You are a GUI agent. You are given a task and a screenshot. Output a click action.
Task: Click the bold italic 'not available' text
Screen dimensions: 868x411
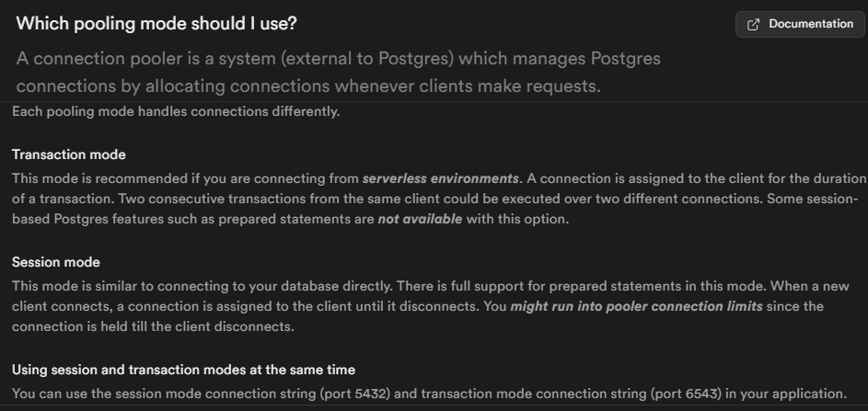420,221
